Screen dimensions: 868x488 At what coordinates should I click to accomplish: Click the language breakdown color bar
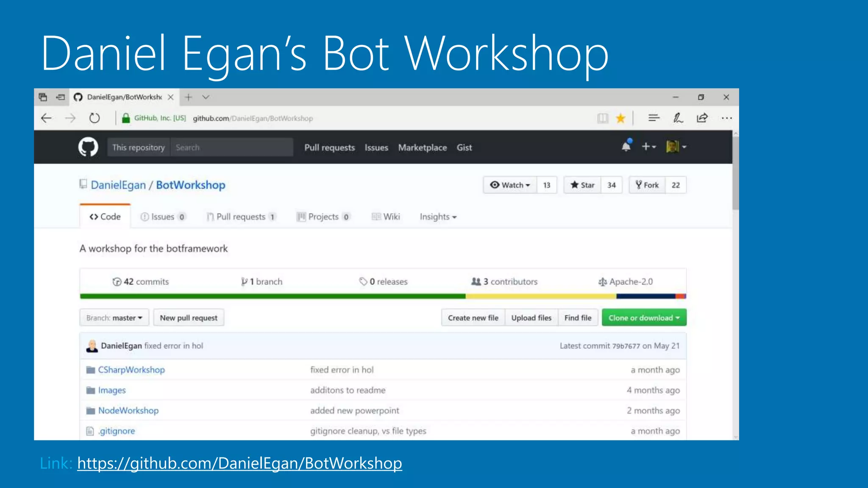tap(383, 296)
